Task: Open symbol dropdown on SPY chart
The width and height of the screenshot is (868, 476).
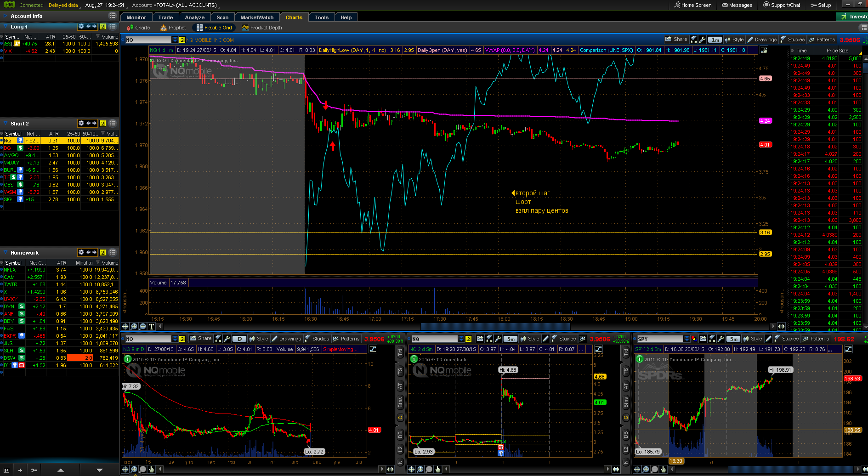Action: click(686, 339)
